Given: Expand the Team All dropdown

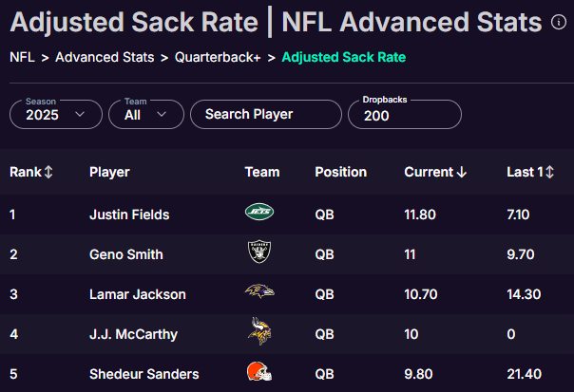Looking at the screenshot, I should coord(146,115).
